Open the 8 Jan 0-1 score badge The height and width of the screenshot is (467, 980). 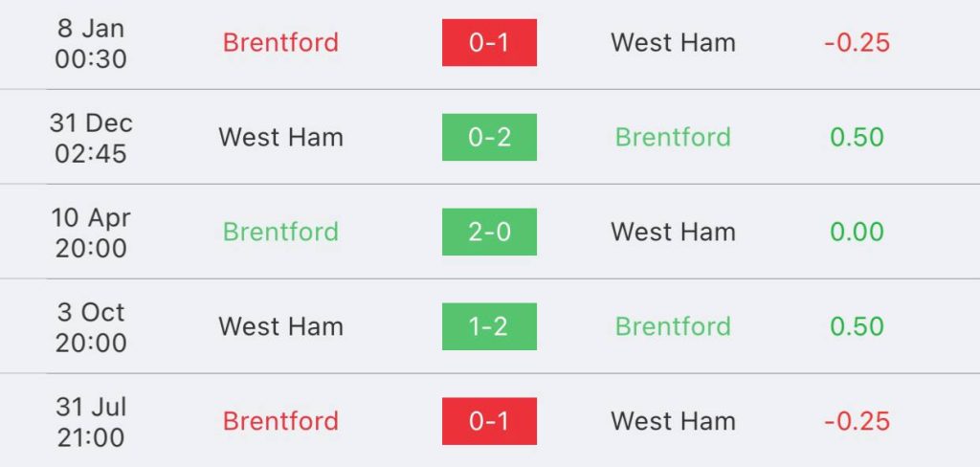click(489, 42)
